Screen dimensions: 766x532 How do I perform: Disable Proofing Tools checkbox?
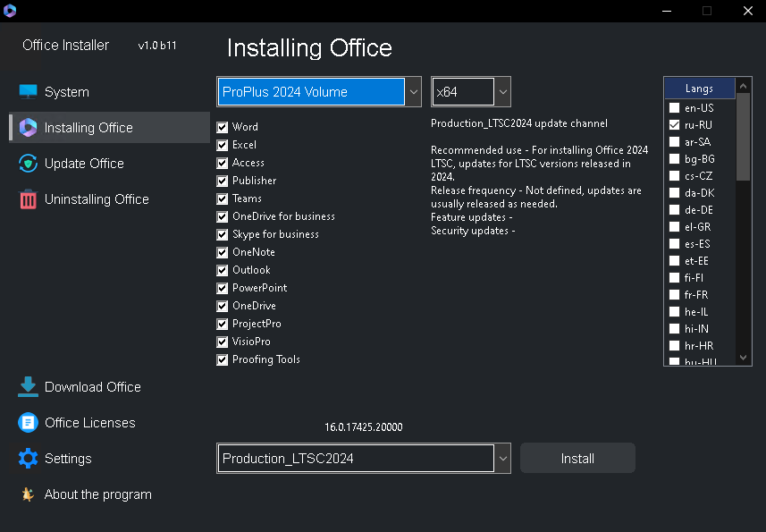coord(223,359)
